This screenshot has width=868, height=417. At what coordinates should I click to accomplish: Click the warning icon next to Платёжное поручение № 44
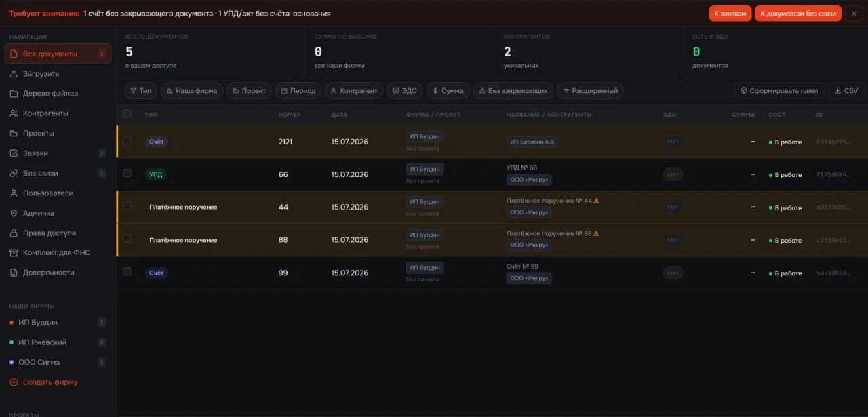tap(597, 201)
